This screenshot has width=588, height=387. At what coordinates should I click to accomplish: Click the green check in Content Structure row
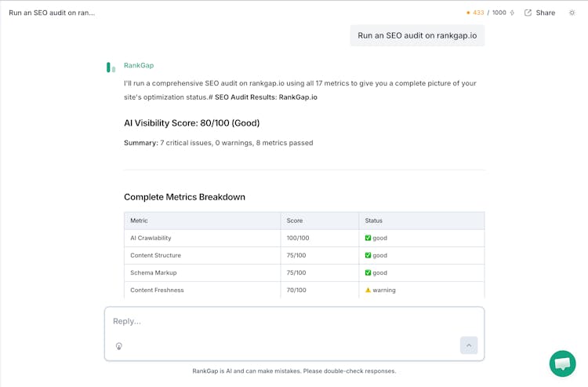coord(368,255)
